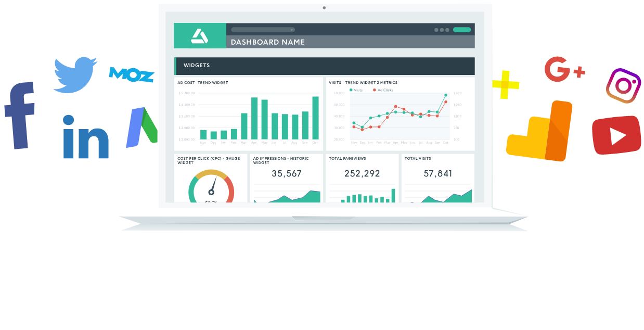
Task: Click the Google+ logo icon
Action: 565,69
